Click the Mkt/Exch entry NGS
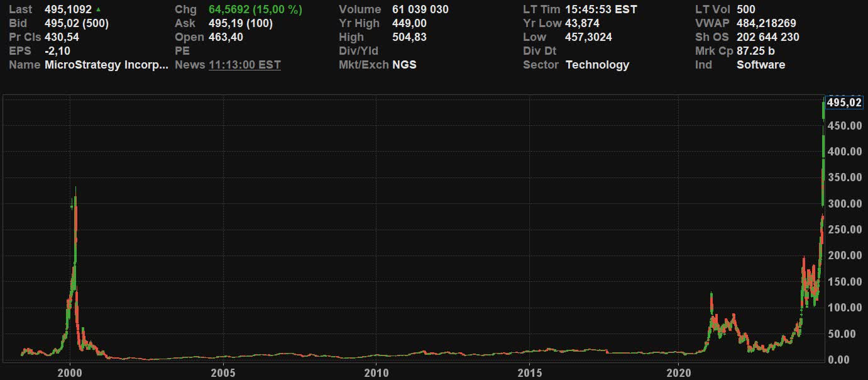Viewport: 868px width, 380px height. [x=405, y=64]
